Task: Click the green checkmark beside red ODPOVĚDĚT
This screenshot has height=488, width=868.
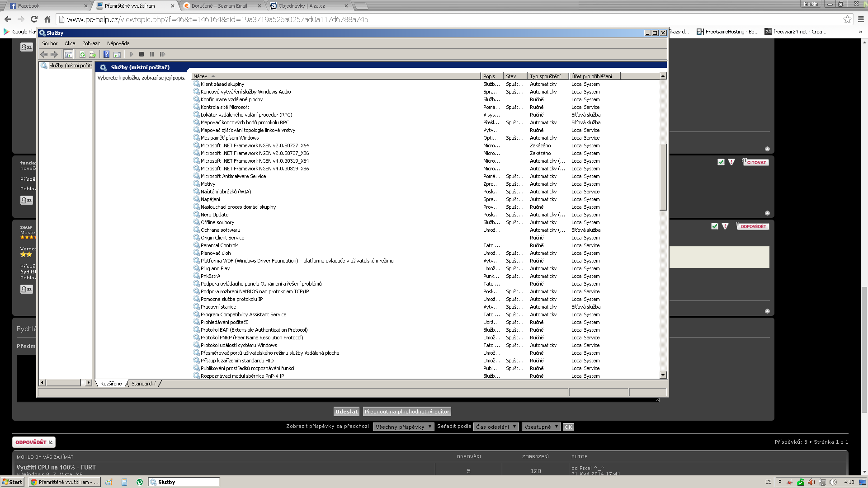Action: click(714, 226)
